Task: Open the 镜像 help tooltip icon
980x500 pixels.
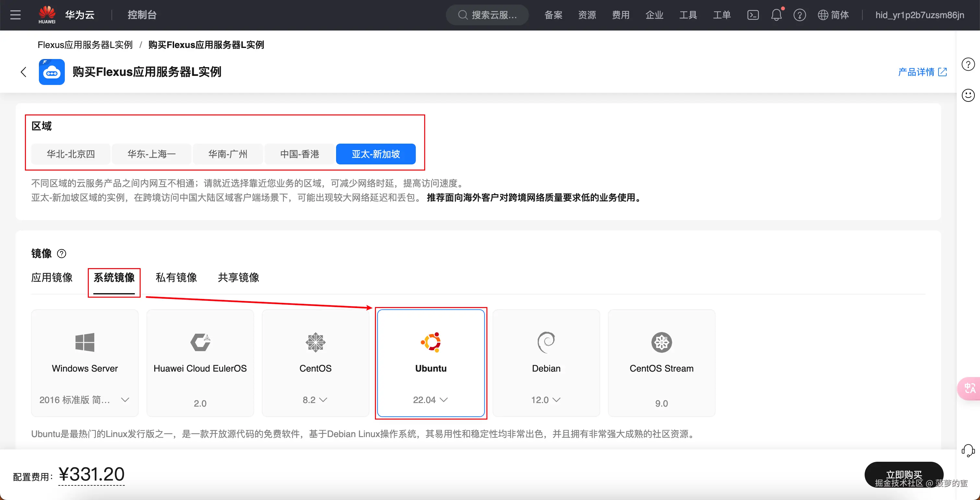Action: coord(62,254)
